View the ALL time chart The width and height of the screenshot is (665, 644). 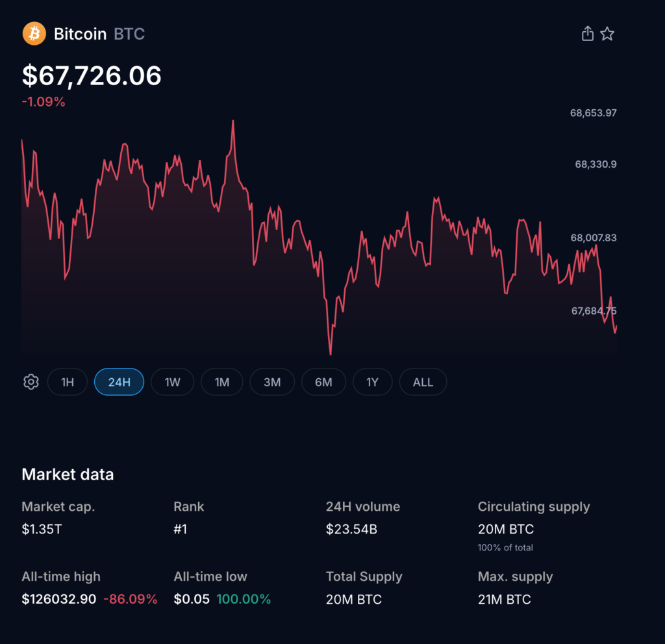click(x=423, y=382)
